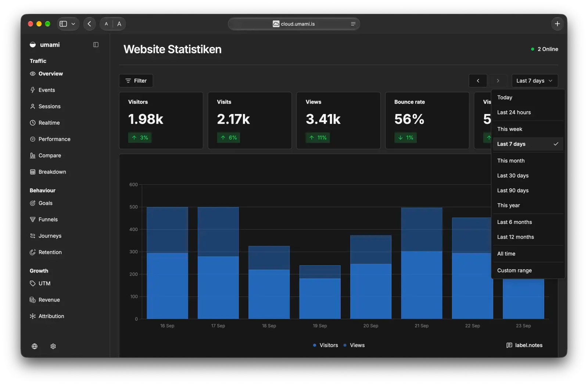588x385 pixels.
Task: Select All time range
Action: [x=528, y=254]
